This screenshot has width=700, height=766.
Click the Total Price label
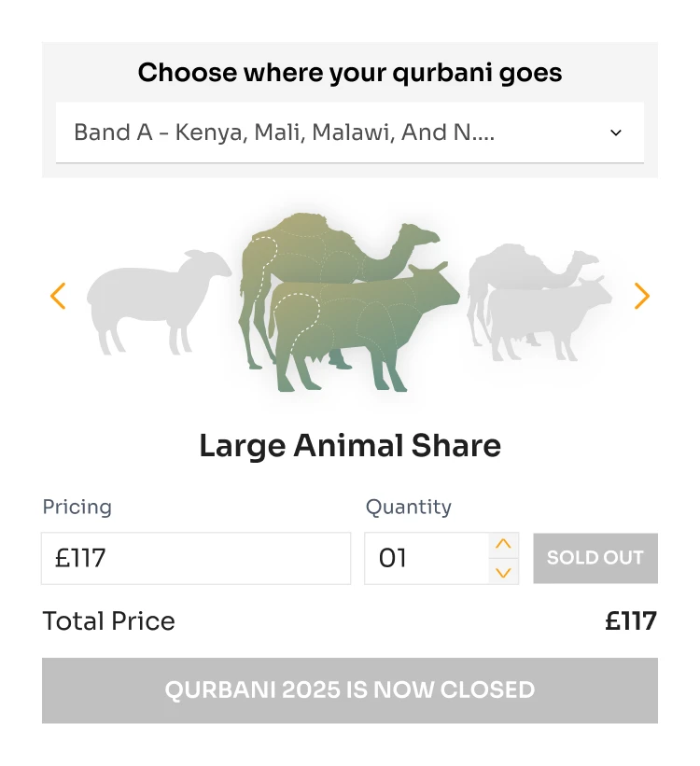coord(108,621)
